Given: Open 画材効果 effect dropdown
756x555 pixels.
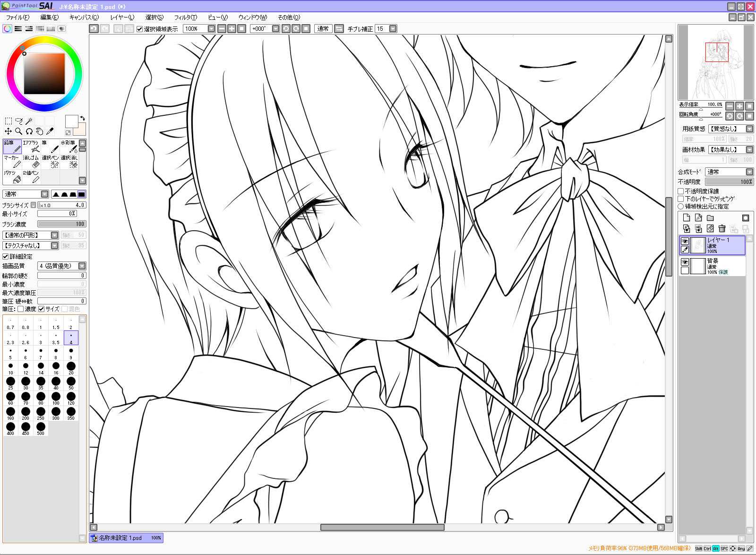Looking at the screenshot, I should coord(750,149).
